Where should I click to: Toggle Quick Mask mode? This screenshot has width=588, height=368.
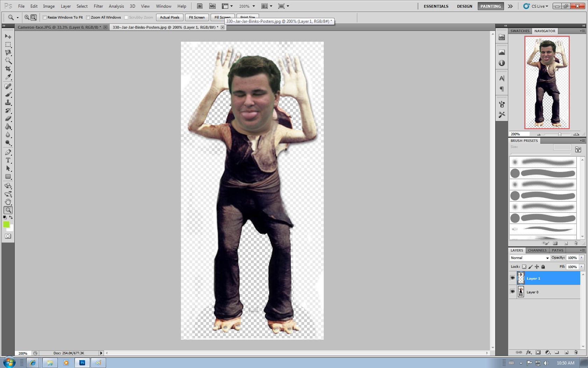click(8, 236)
